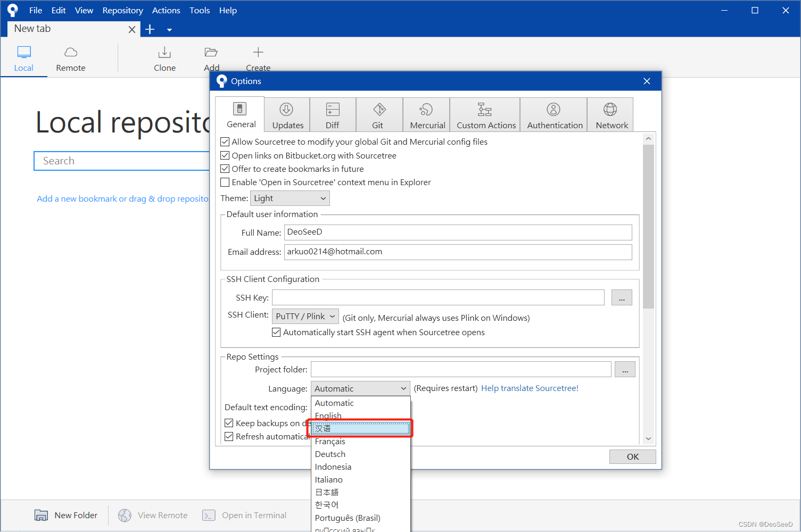Click the 'Help translate Sourcetree!' link
This screenshot has height=532, width=801.
point(530,388)
